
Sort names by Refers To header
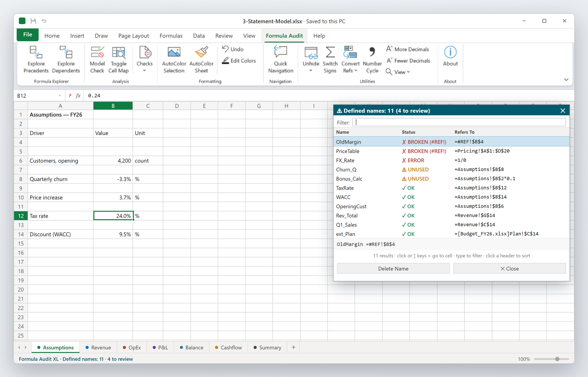point(464,132)
